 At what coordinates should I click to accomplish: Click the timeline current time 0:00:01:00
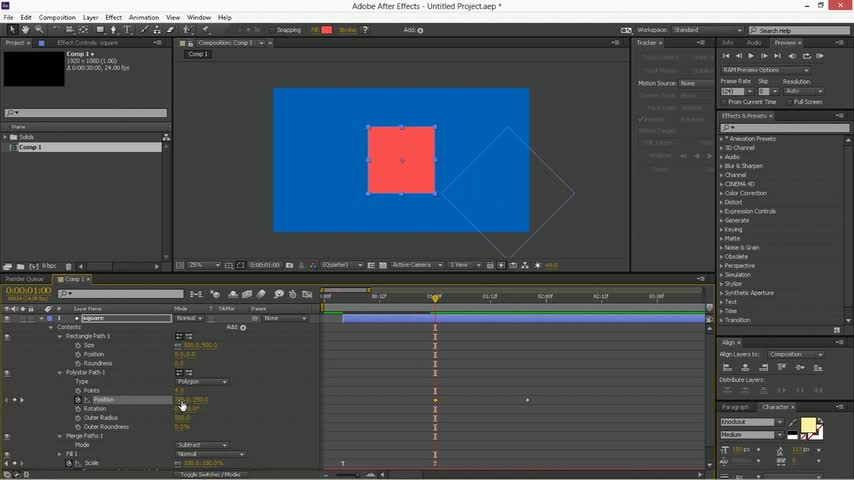[x=28, y=291]
